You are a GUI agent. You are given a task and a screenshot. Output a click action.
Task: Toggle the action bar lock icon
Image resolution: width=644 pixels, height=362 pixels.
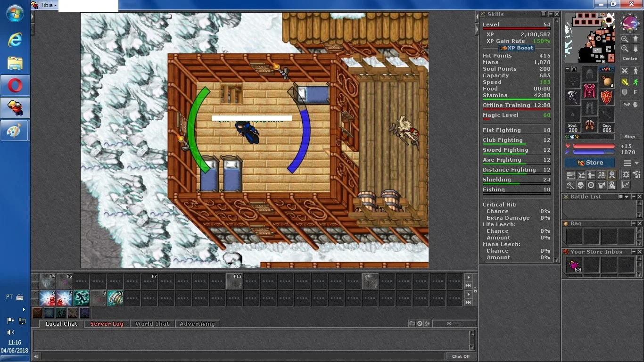pos(475,290)
